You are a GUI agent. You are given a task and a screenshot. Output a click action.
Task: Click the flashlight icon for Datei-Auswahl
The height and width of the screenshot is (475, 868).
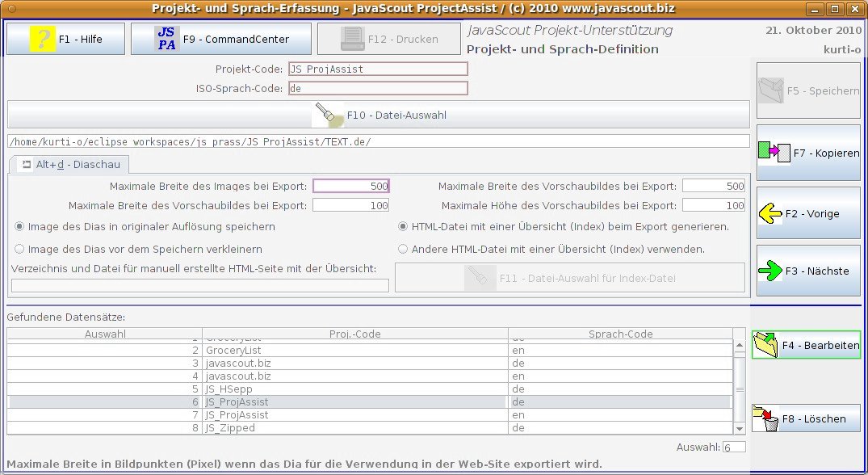click(328, 115)
